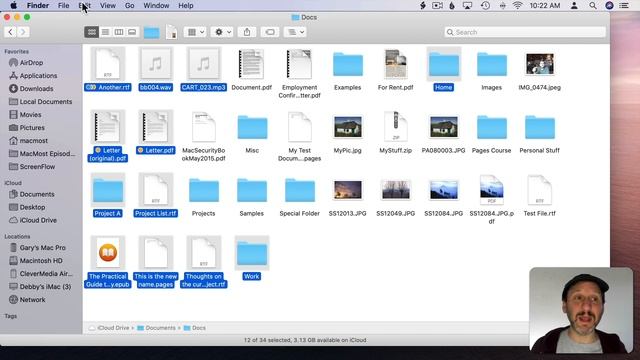The image size is (640, 360).
Task: Select the Special Folder folder
Action: (x=300, y=190)
